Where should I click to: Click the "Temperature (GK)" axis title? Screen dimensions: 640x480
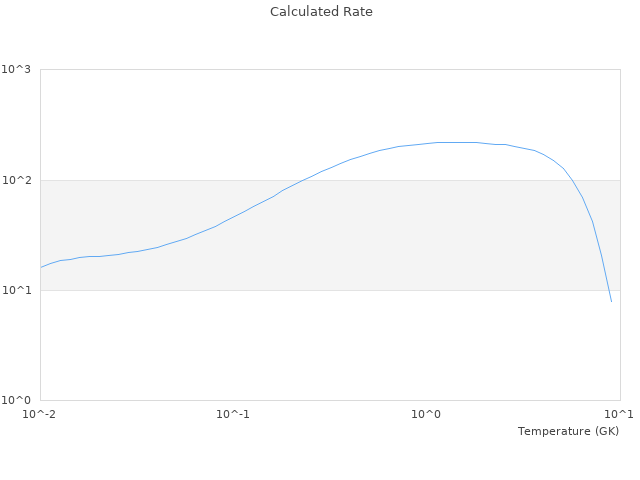point(568,431)
